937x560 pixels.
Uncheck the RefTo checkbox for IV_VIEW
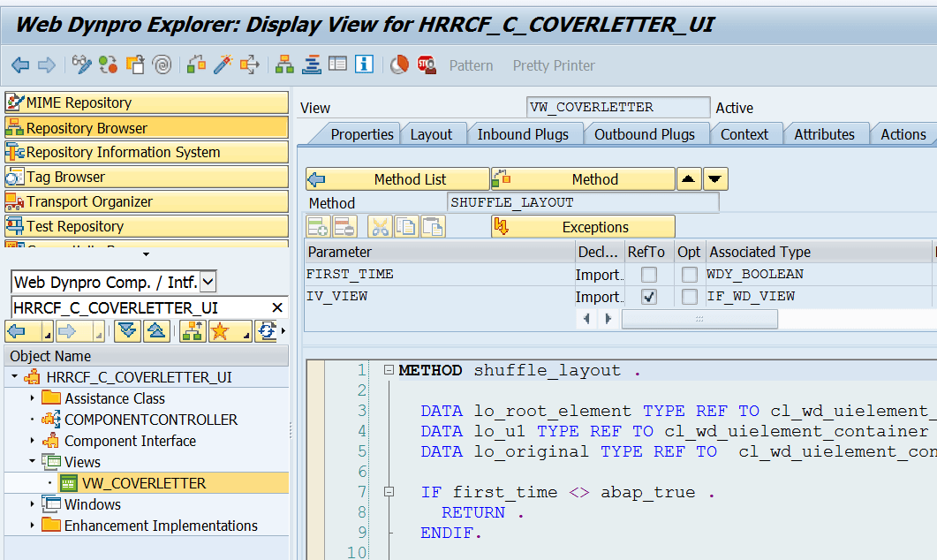pyautogui.click(x=647, y=297)
